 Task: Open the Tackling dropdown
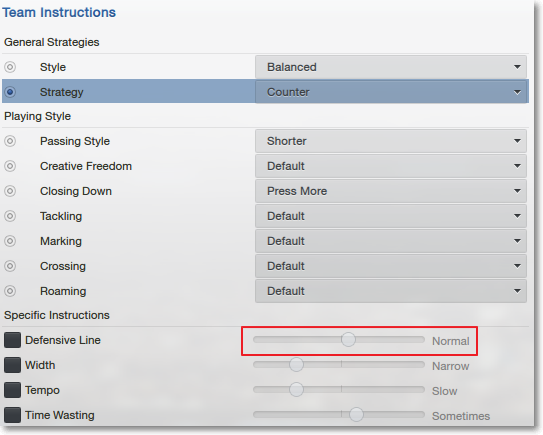coord(391,216)
